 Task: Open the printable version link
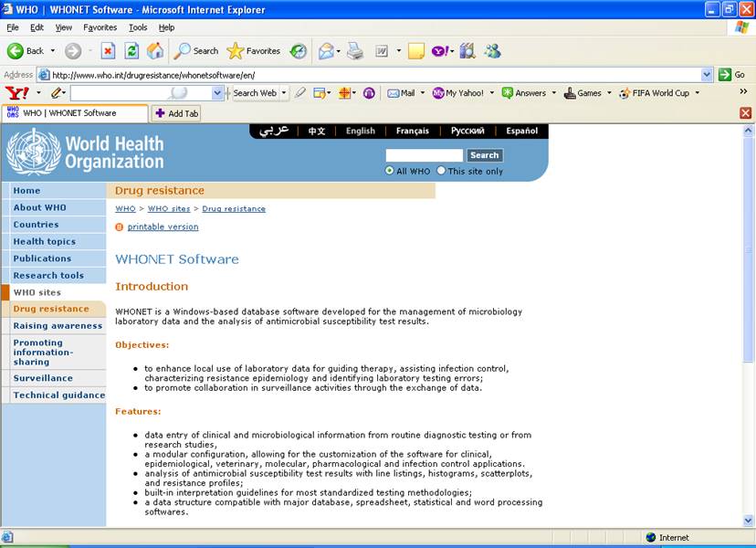pos(162,227)
